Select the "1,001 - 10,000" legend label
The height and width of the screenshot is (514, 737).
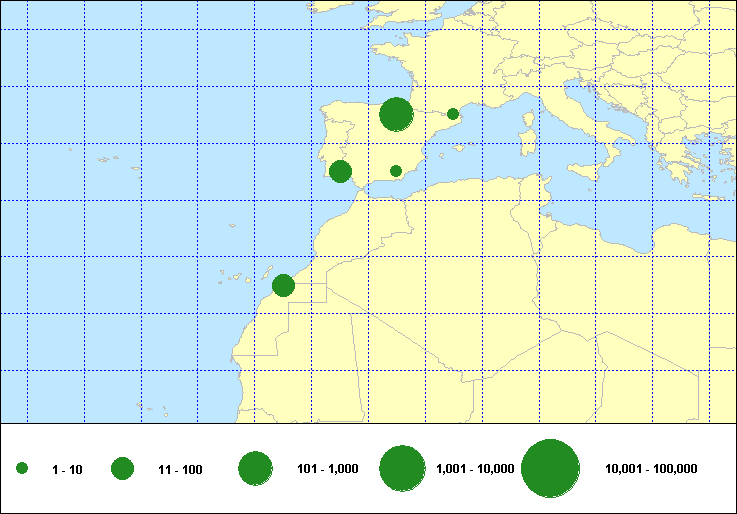pos(475,469)
